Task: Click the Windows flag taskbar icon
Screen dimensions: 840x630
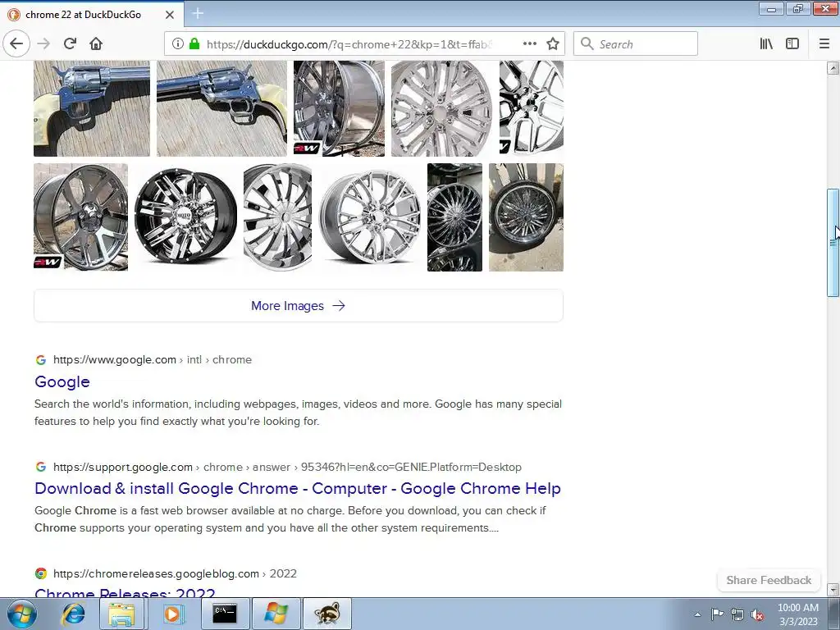Action: [276, 614]
